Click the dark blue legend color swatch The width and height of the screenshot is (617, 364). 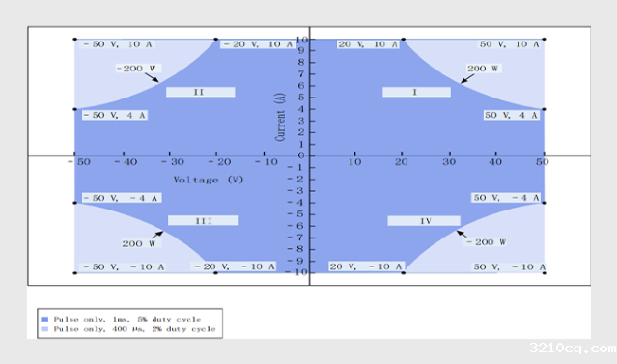[44, 320]
